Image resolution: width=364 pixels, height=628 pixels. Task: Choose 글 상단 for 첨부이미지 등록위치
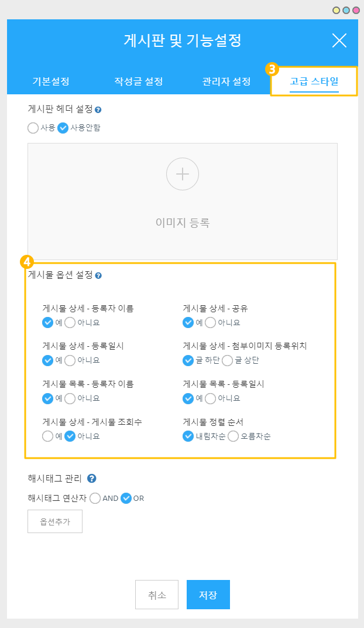(x=228, y=360)
